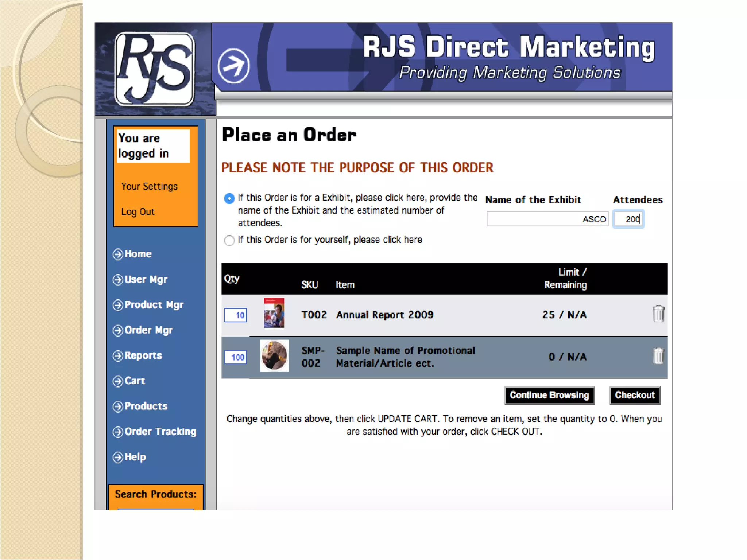The image size is (747, 560).
Task: Click the arrow icon next to Cart
Action: [117, 381]
